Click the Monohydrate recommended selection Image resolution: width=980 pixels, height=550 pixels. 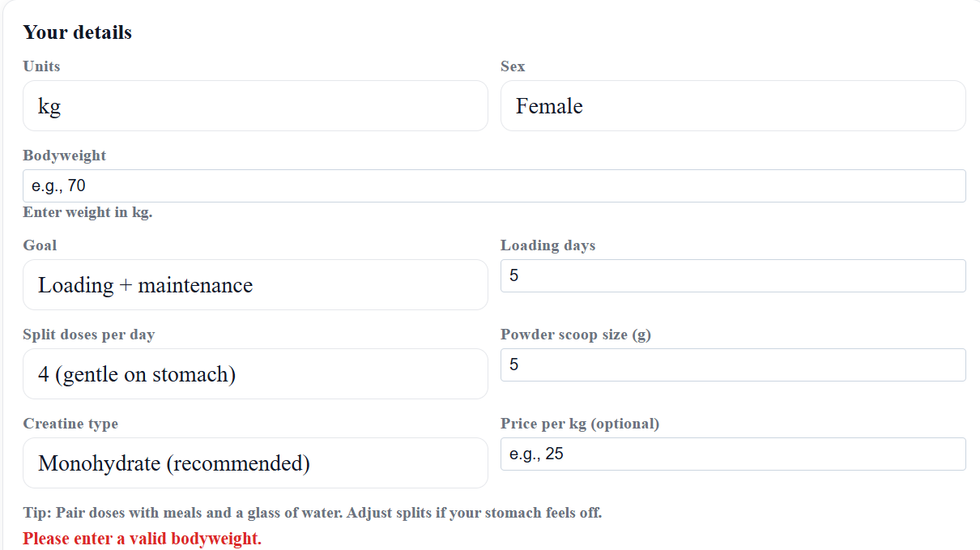pos(255,463)
